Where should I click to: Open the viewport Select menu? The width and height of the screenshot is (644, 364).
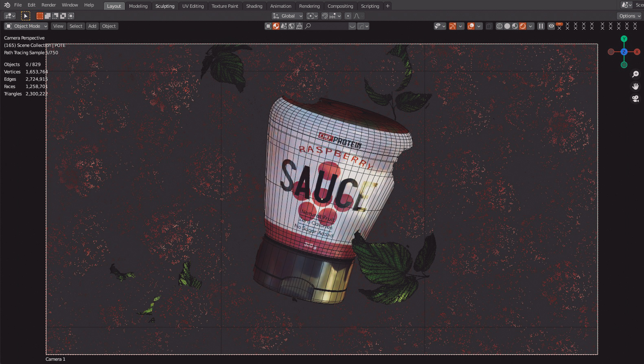pos(76,26)
